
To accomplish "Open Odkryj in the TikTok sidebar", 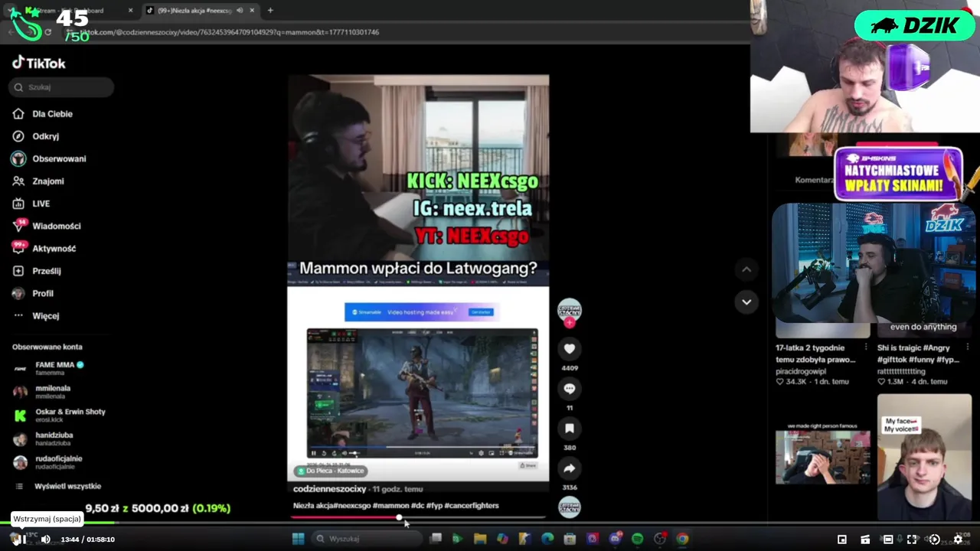I will click(x=37, y=136).
